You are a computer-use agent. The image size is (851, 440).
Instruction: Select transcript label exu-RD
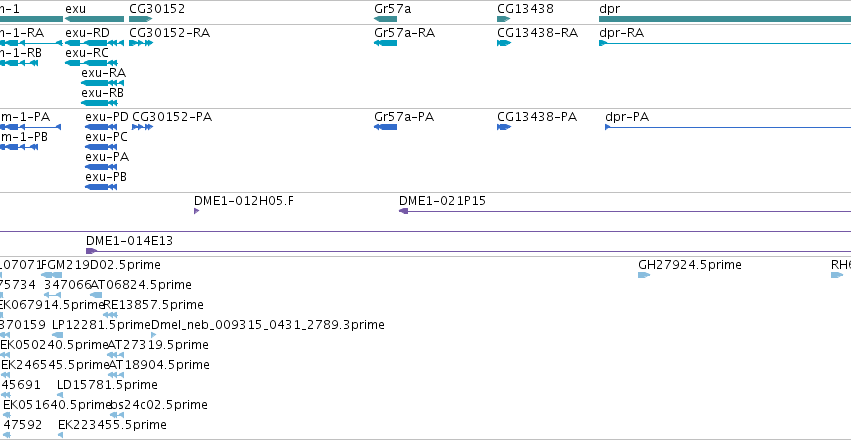87,33
